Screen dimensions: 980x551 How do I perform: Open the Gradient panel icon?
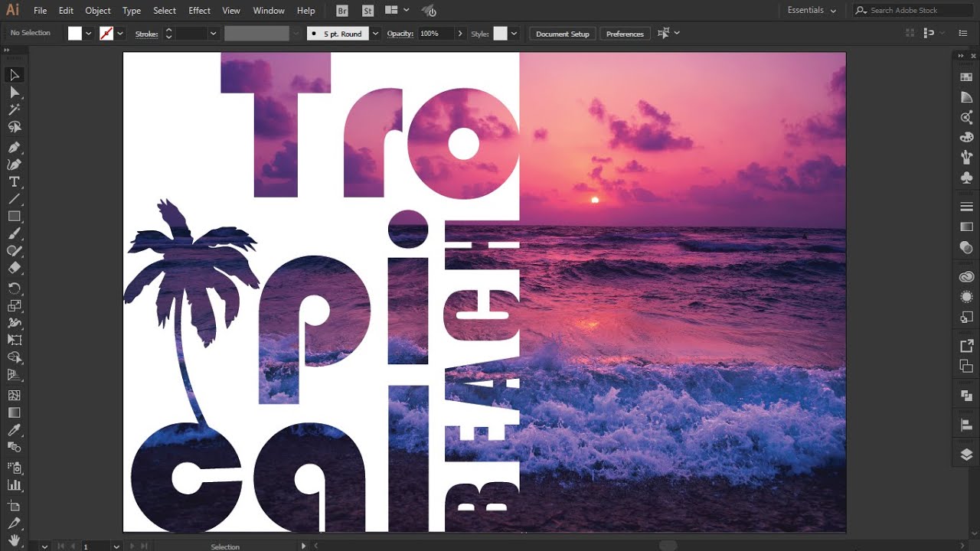click(x=966, y=227)
